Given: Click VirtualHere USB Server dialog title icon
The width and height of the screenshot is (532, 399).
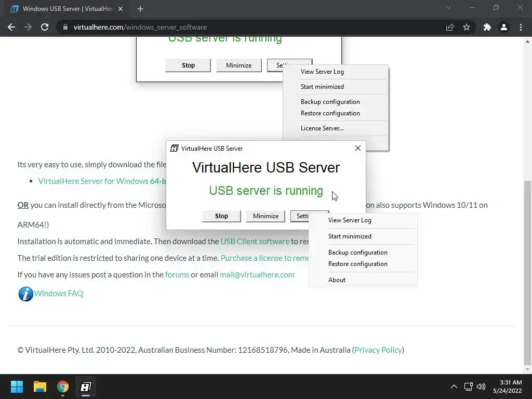Looking at the screenshot, I should pyautogui.click(x=175, y=148).
